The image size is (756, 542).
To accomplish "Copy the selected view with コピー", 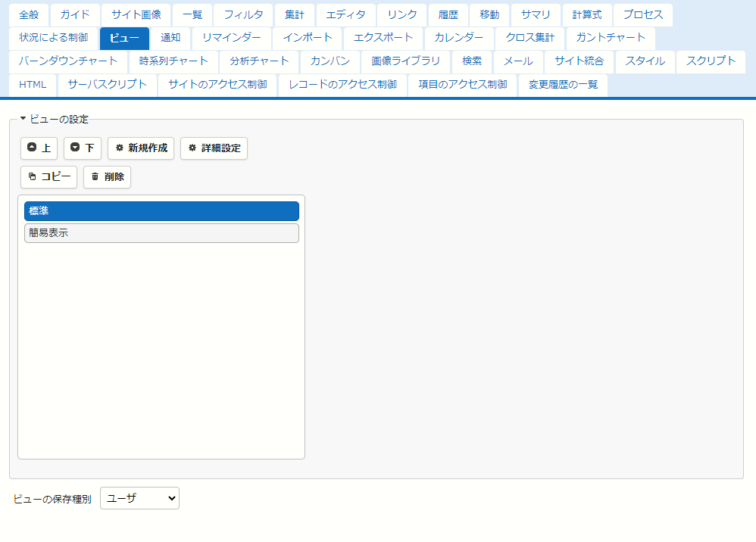I will [x=48, y=177].
